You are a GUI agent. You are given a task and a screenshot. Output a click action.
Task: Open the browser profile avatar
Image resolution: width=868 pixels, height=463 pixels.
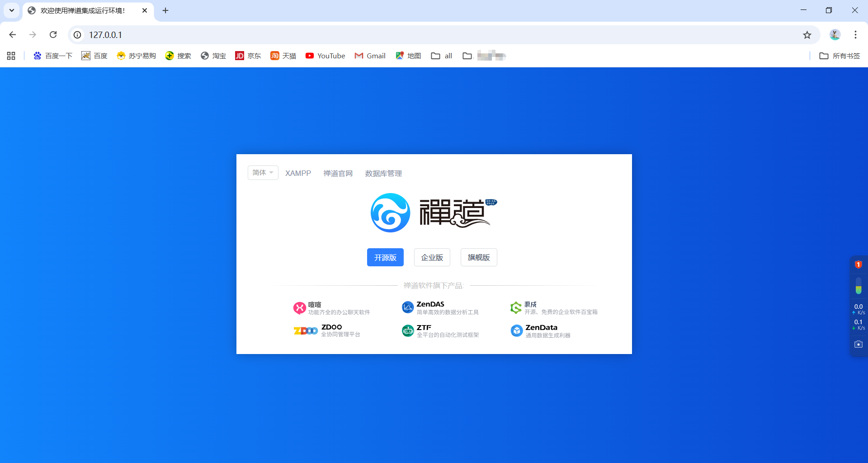click(x=835, y=34)
